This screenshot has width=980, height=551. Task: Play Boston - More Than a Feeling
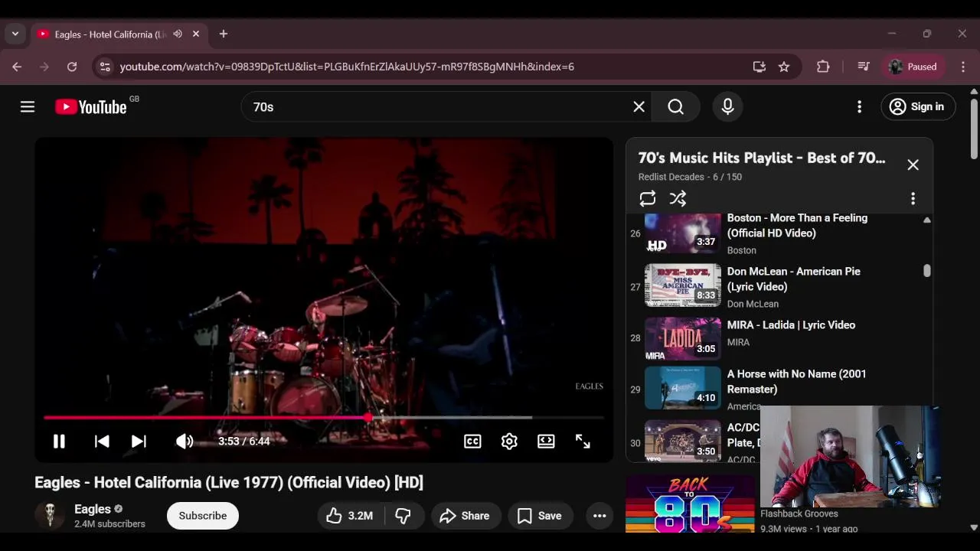tap(797, 226)
